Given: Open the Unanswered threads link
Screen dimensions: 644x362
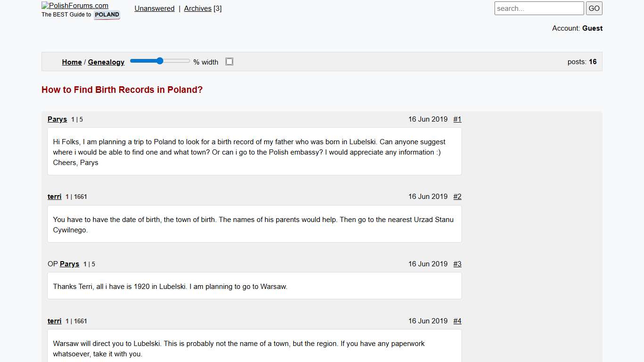Looking at the screenshot, I should (154, 8).
